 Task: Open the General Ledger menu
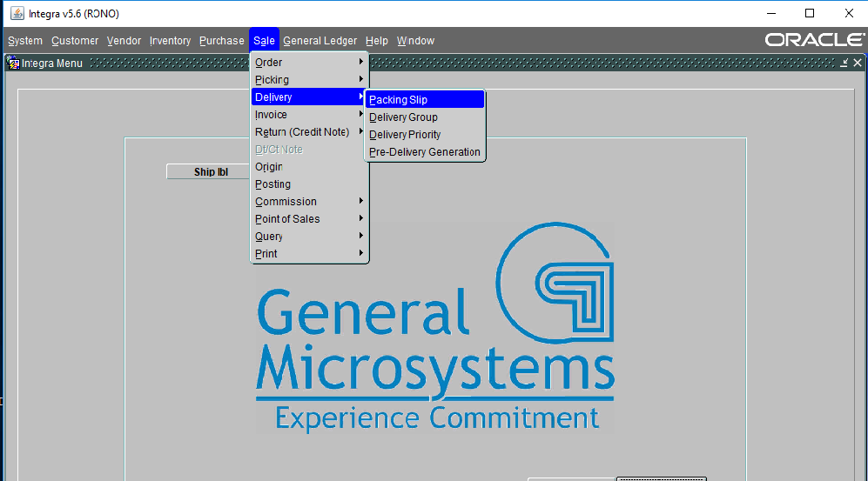point(320,41)
